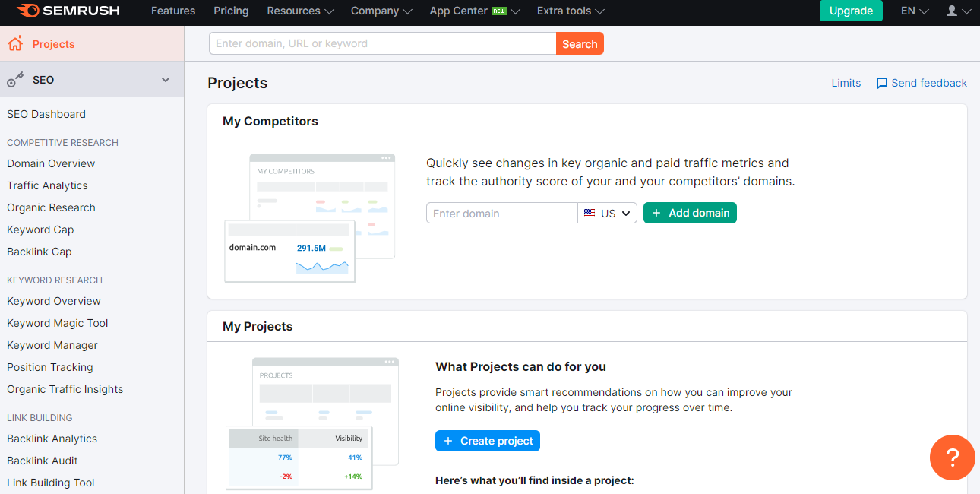Open Link Building Tool in the sidebar
This screenshot has width=980, height=494.
[51, 483]
